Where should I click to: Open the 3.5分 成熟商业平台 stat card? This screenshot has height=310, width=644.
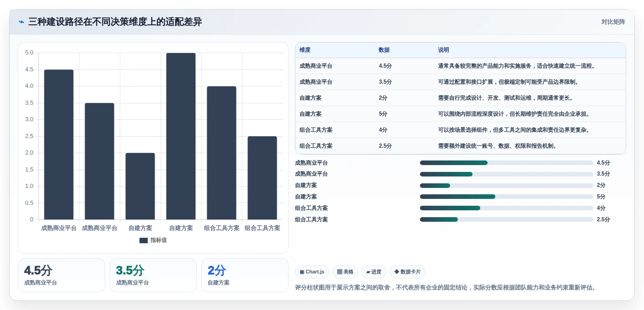153,275
